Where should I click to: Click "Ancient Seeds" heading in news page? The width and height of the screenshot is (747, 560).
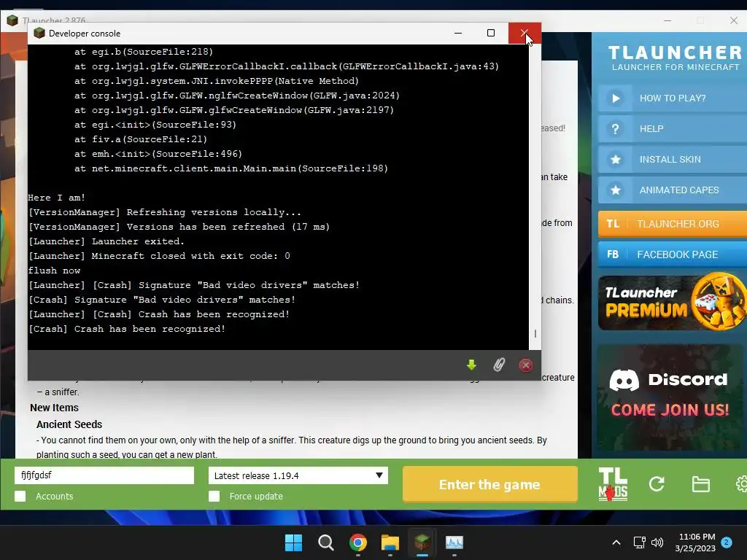tap(69, 424)
